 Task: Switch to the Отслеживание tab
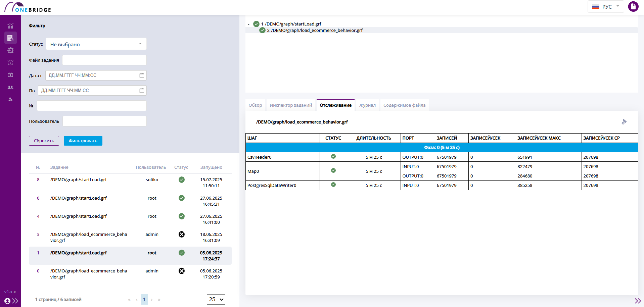click(335, 105)
